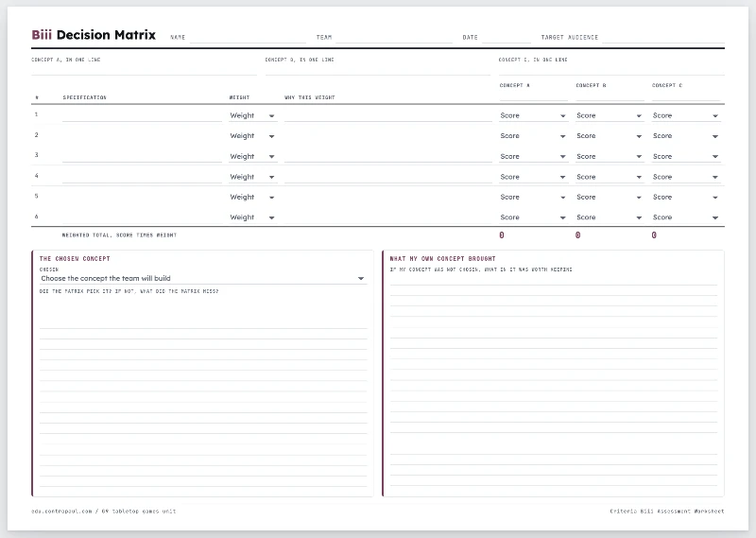Open the Weight dropdown in row 4

point(252,177)
